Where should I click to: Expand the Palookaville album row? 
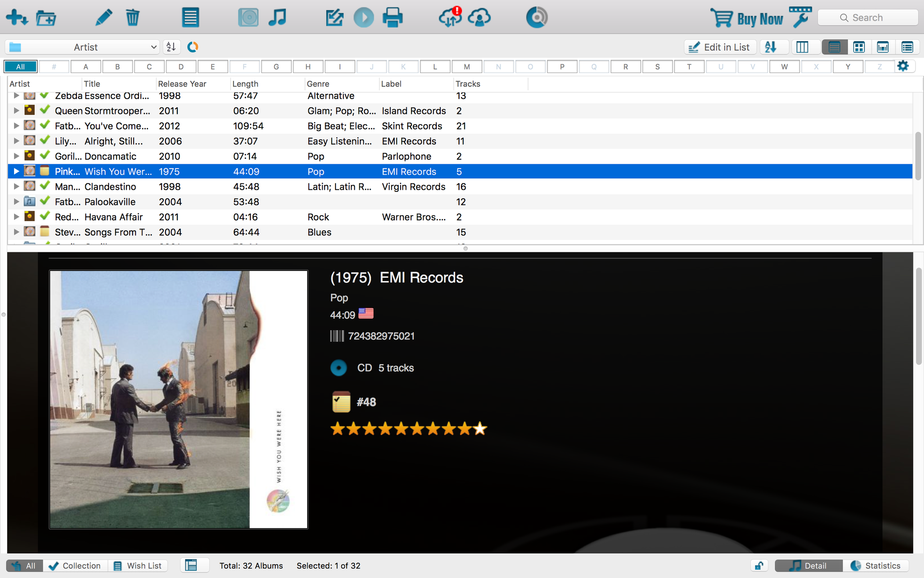16,201
